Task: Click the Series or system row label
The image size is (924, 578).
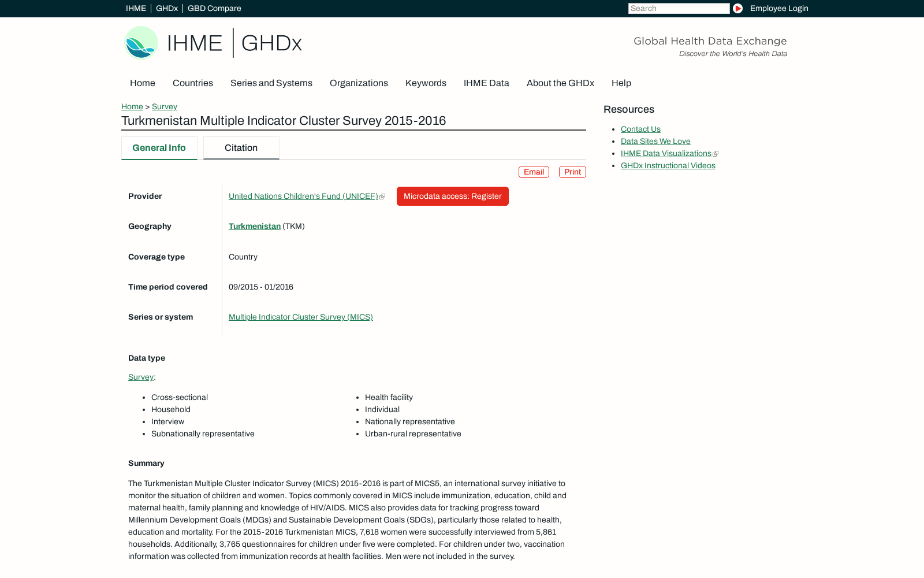Action: pyautogui.click(x=161, y=317)
